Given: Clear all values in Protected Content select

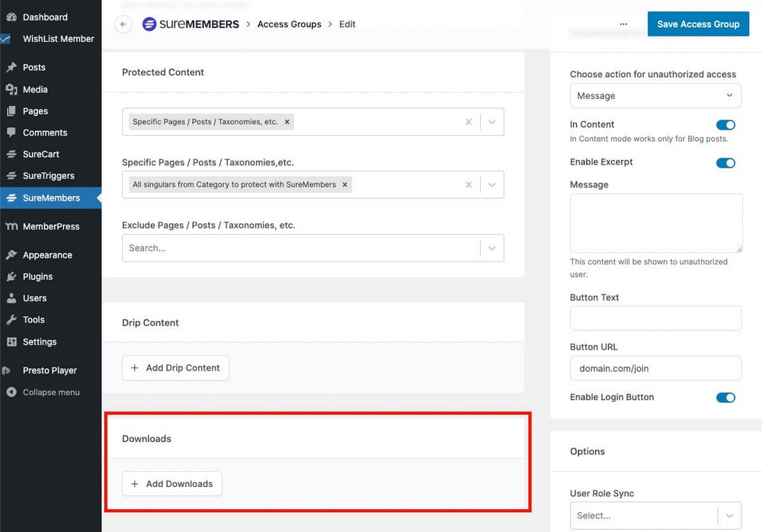Looking at the screenshot, I should (x=469, y=122).
